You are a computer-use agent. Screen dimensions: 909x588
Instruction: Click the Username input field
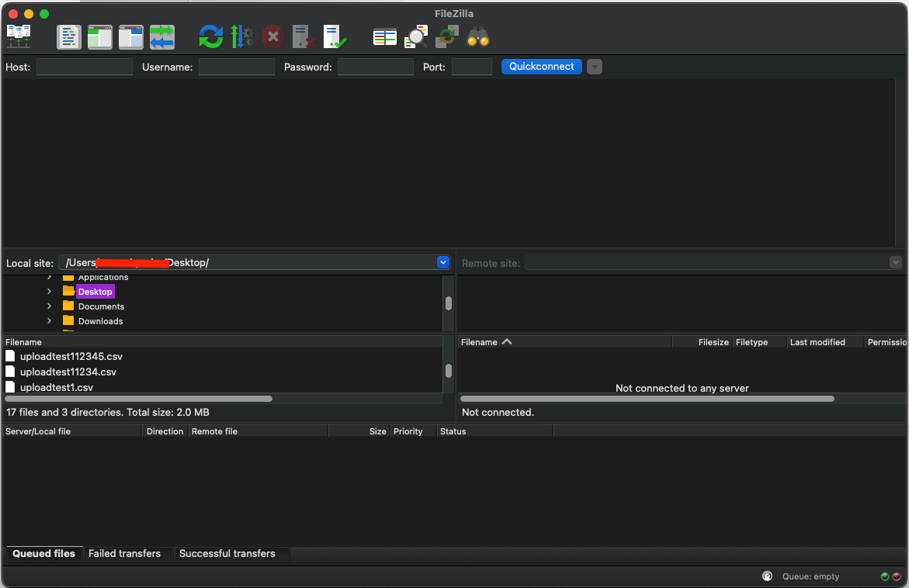tap(237, 67)
